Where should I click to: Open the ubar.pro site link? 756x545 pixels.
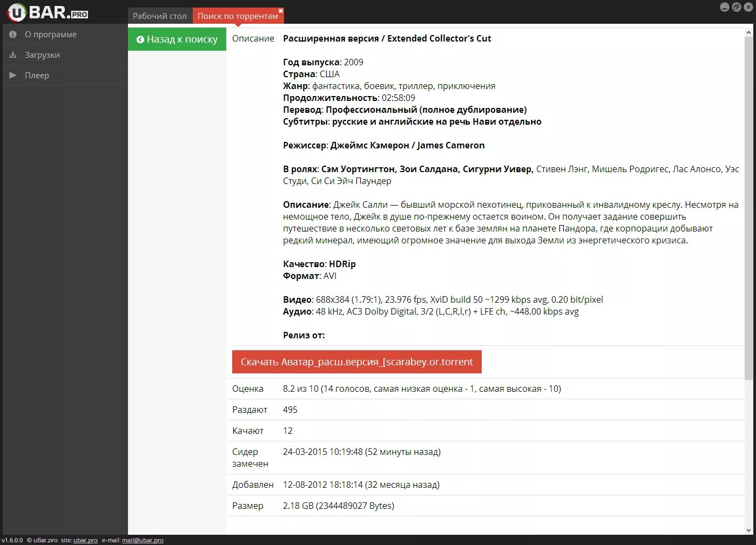click(x=85, y=540)
